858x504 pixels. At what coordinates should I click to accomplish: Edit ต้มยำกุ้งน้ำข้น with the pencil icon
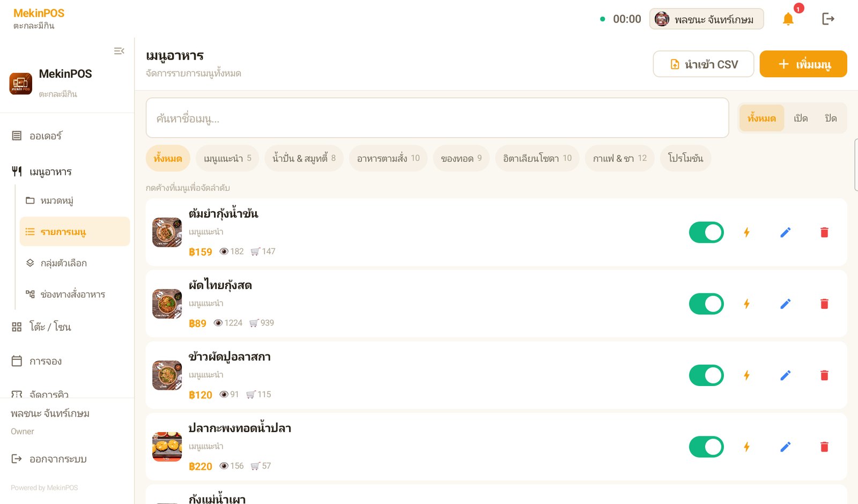[785, 232]
